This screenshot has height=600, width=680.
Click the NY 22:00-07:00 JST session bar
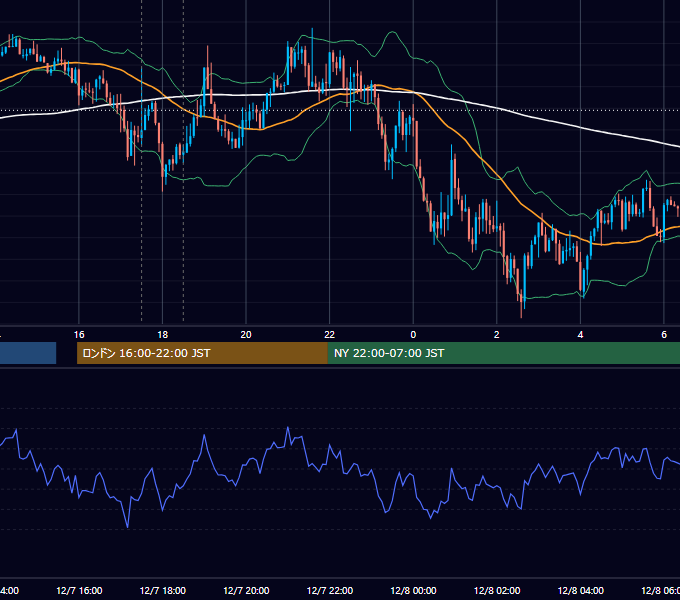(503, 353)
